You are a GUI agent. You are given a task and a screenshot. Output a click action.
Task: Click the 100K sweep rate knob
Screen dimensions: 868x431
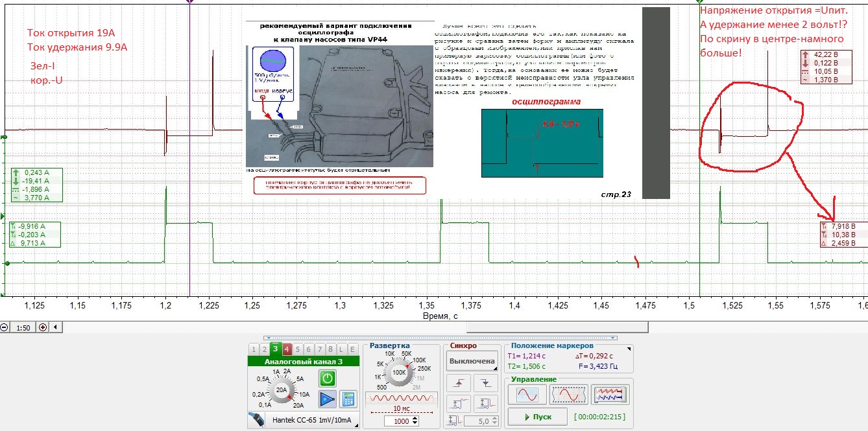click(399, 373)
